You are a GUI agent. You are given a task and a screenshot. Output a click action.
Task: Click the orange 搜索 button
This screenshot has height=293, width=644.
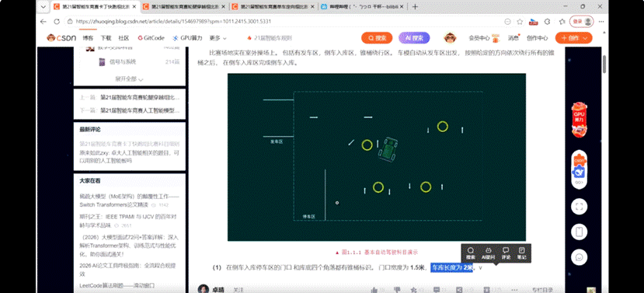[x=377, y=38]
